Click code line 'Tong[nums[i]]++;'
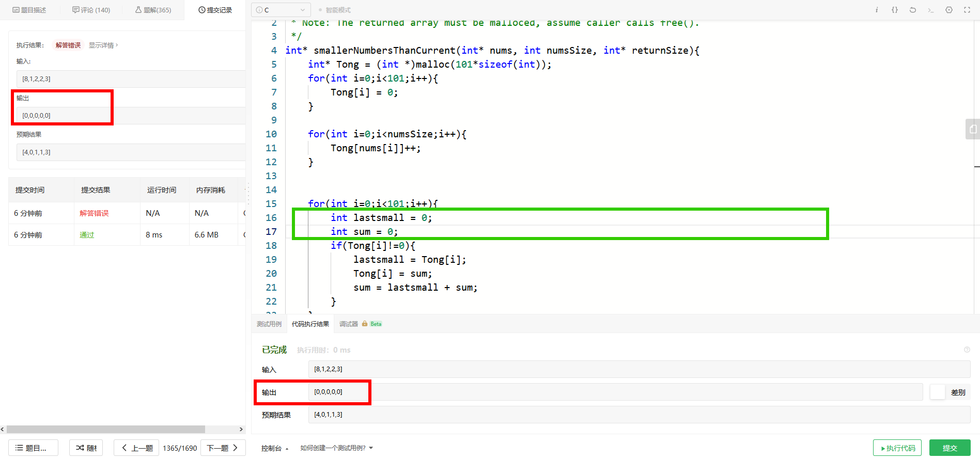The width and height of the screenshot is (980, 459). click(x=376, y=148)
